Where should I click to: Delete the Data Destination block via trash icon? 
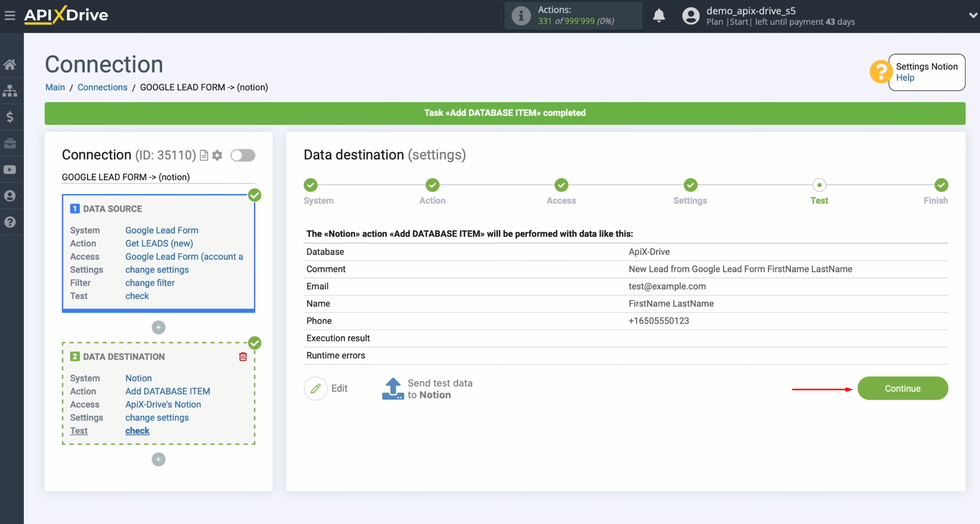pyautogui.click(x=243, y=357)
